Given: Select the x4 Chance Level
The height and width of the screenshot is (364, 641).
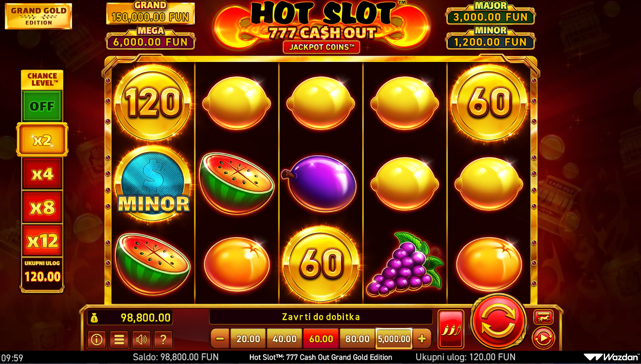Looking at the screenshot, I should click(x=42, y=174).
